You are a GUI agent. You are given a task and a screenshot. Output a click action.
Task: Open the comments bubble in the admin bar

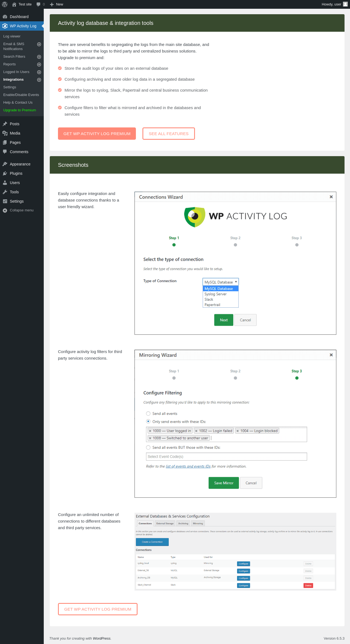(x=40, y=4)
